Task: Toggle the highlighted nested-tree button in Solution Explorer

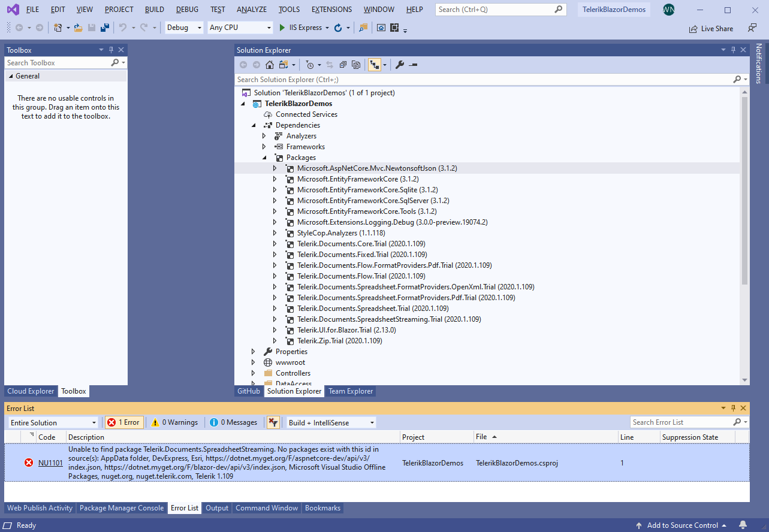Action: click(375, 65)
